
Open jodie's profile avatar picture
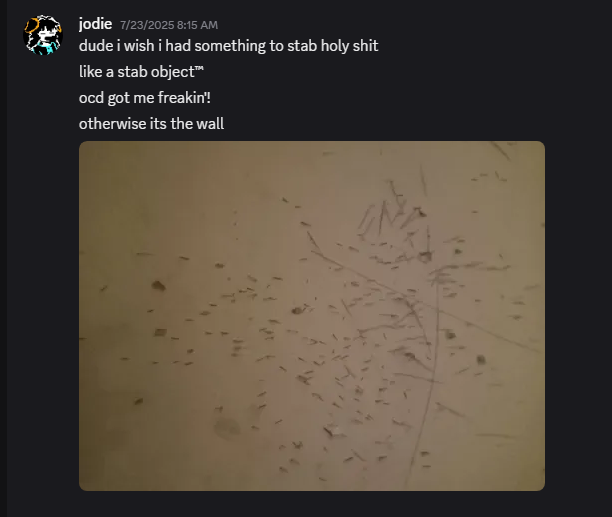(43, 35)
